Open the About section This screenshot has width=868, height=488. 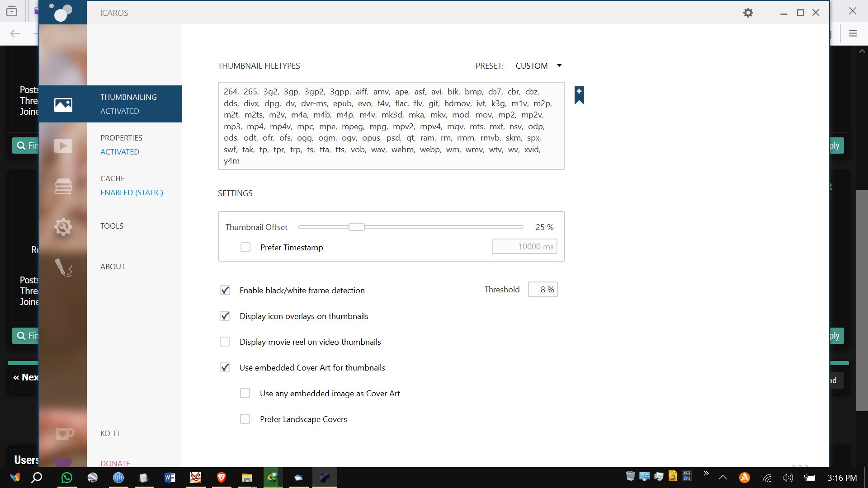(x=113, y=267)
